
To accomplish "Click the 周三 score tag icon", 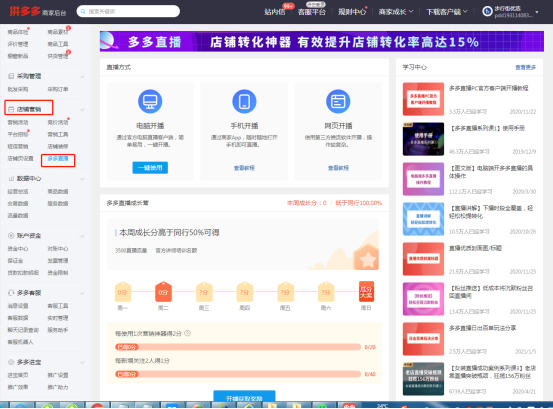I will click(204, 292).
